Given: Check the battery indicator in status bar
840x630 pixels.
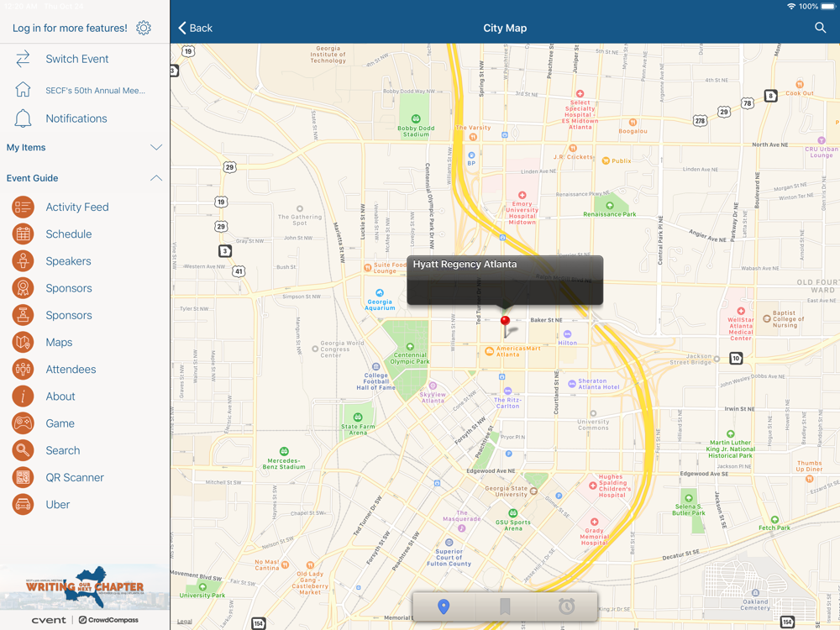Looking at the screenshot, I should click(x=829, y=7).
